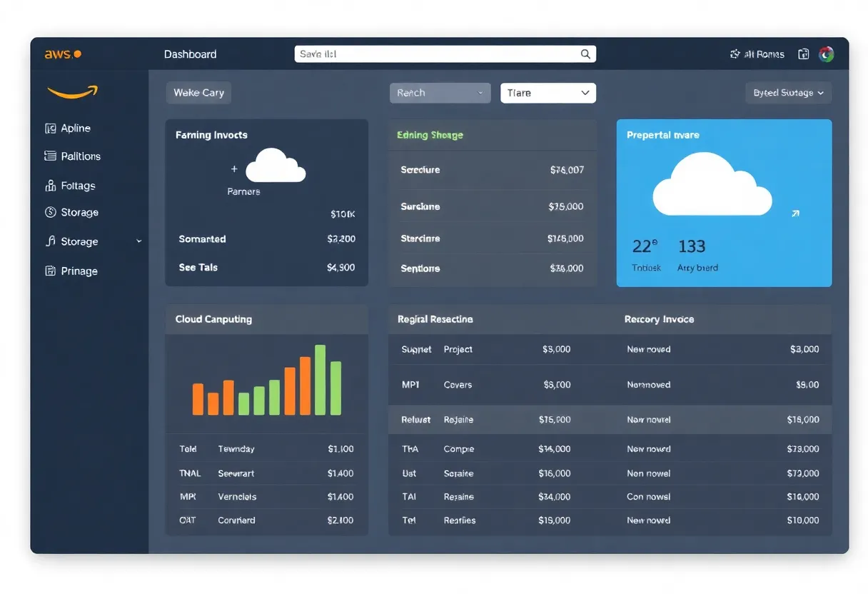Select Foltags in the sidebar
Viewport: 868px width, 594px height.
[78, 186]
